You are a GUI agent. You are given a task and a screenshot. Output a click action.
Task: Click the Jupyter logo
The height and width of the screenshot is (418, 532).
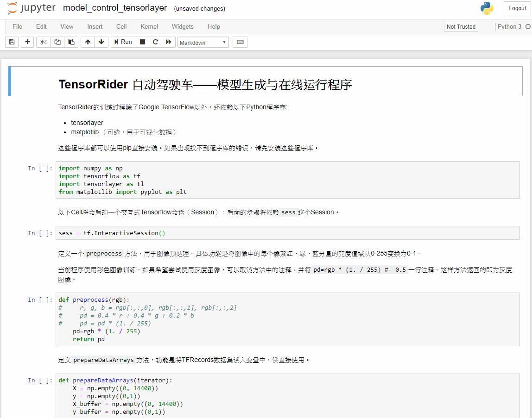tap(31, 8)
